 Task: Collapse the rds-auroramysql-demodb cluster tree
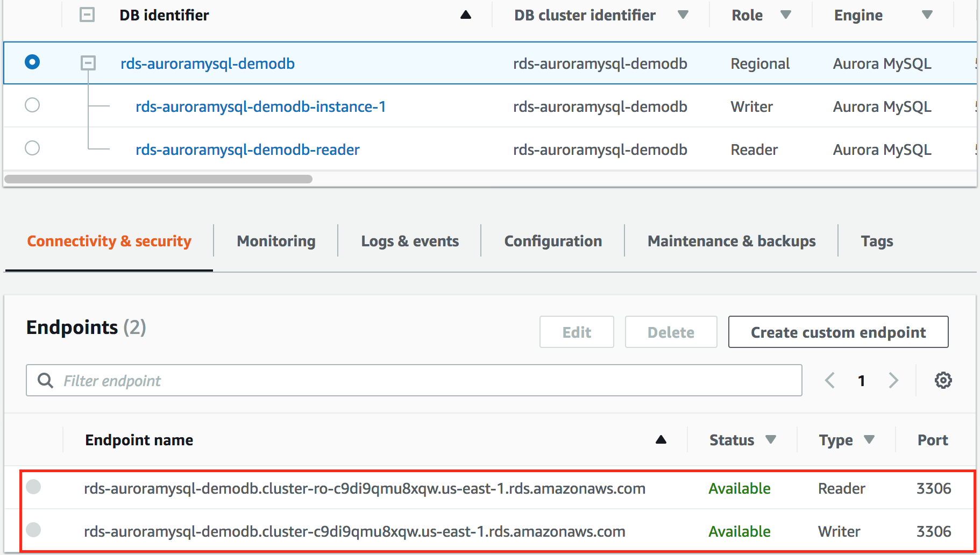click(x=88, y=63)
